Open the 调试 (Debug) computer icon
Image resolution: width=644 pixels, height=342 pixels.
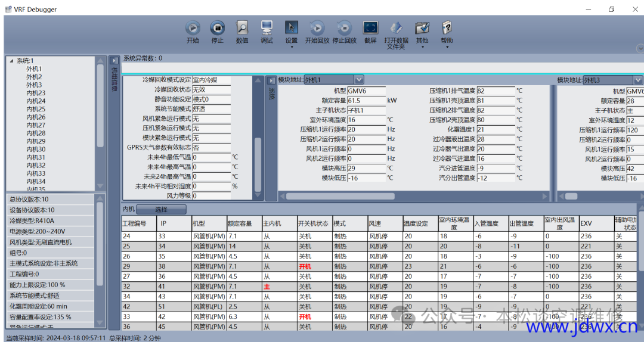tap(267, 27)
